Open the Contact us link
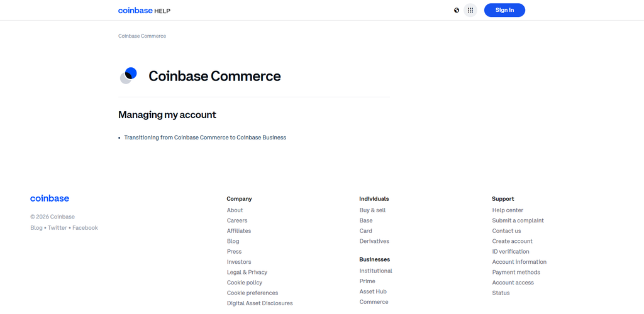This screenshot has height=314, width=644. pos(506,230)
